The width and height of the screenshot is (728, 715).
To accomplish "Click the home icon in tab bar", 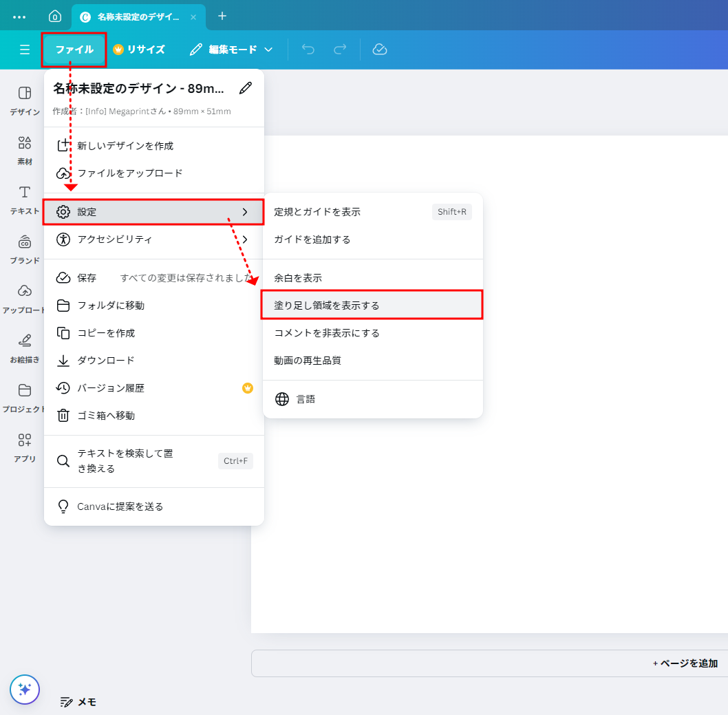I will [x=55, y=17].
